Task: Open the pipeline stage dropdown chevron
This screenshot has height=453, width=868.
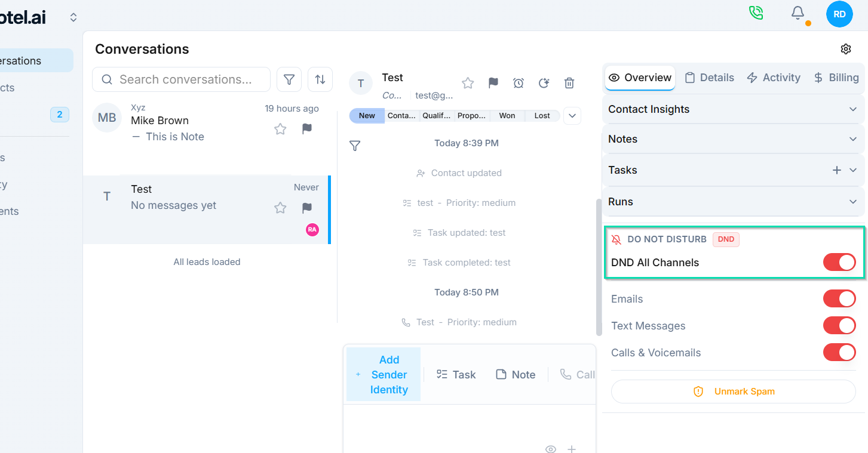Action: pos(572,115)
